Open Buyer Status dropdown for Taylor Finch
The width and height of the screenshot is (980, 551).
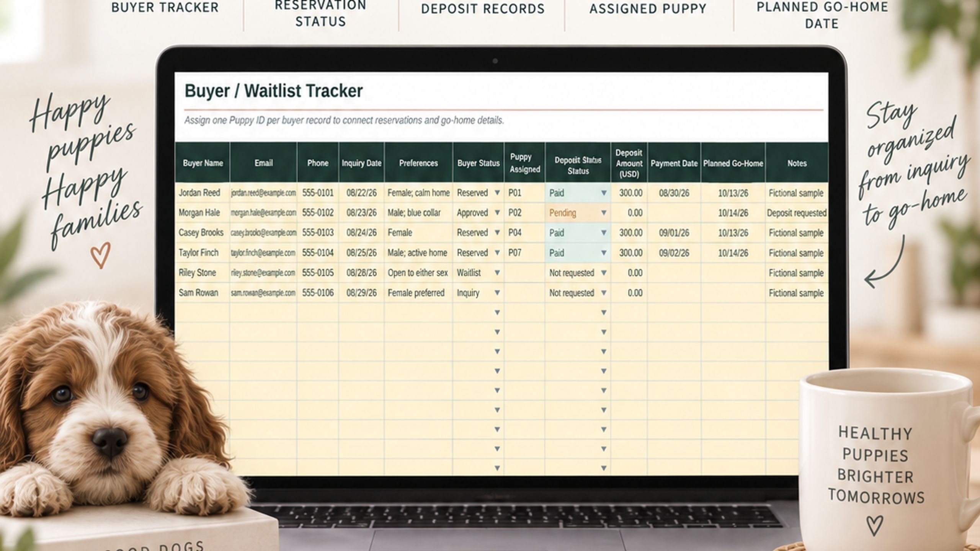(497, 253)
